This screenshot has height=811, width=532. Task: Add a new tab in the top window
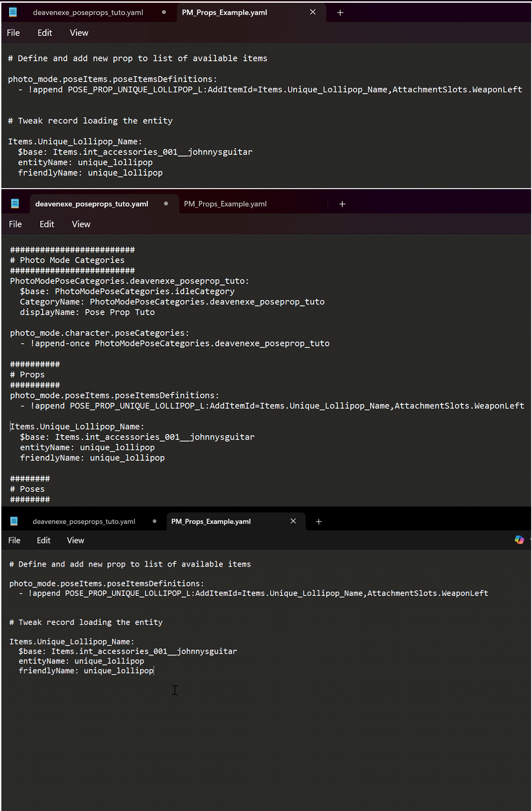tap(340, 13)
